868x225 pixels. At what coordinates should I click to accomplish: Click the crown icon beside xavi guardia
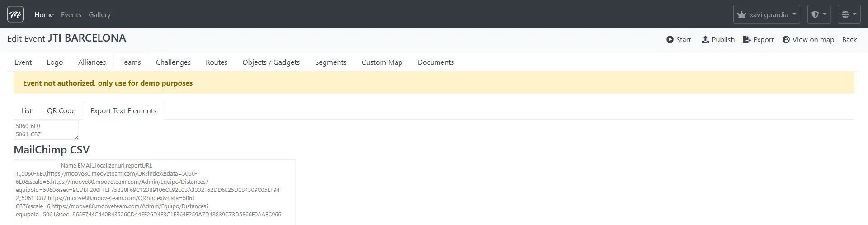(x=741, y=14)
